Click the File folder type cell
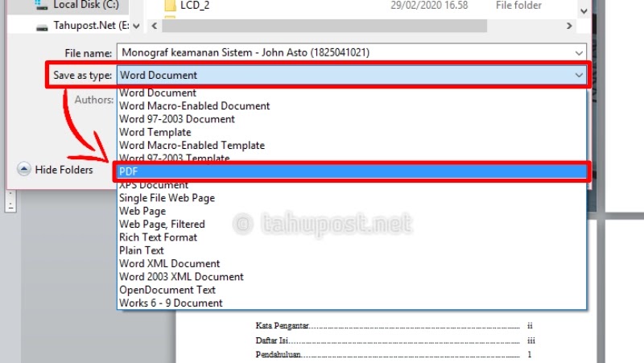The image size is (644, 363). (x=518, y=6)
